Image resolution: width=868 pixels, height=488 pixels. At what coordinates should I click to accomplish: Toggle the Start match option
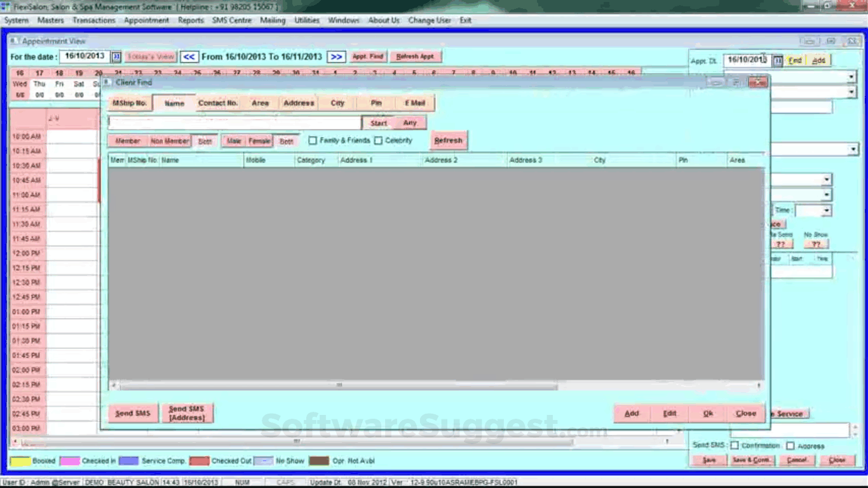378,123
